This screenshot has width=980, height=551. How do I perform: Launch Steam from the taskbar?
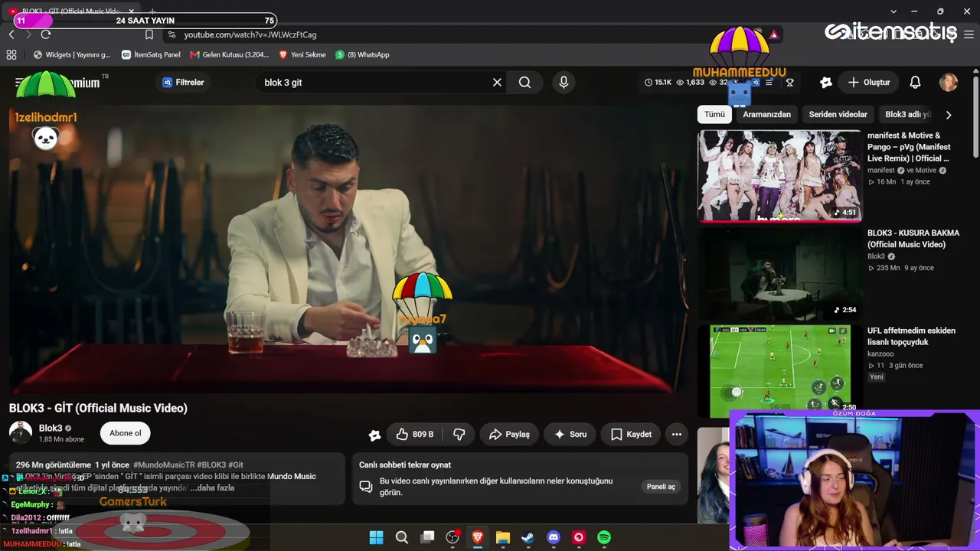[x=528, y=538]
